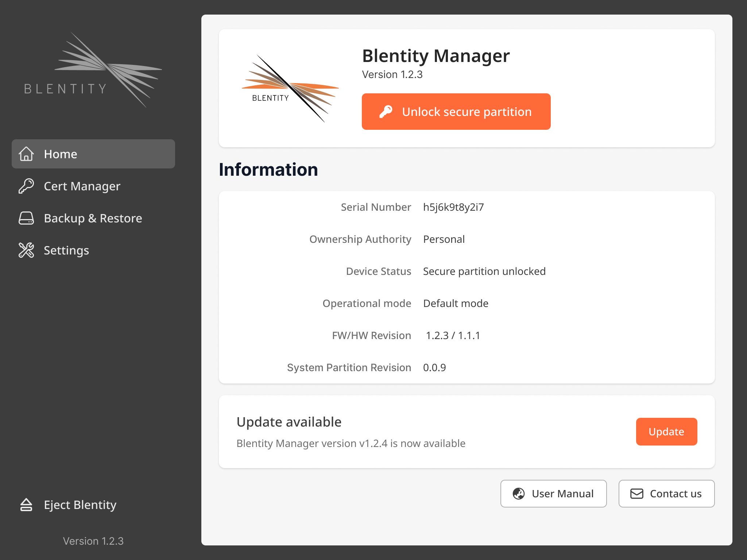747x560 pixels.
Task: Click the envelope icon on Contact us
Action: pos(637,494)
